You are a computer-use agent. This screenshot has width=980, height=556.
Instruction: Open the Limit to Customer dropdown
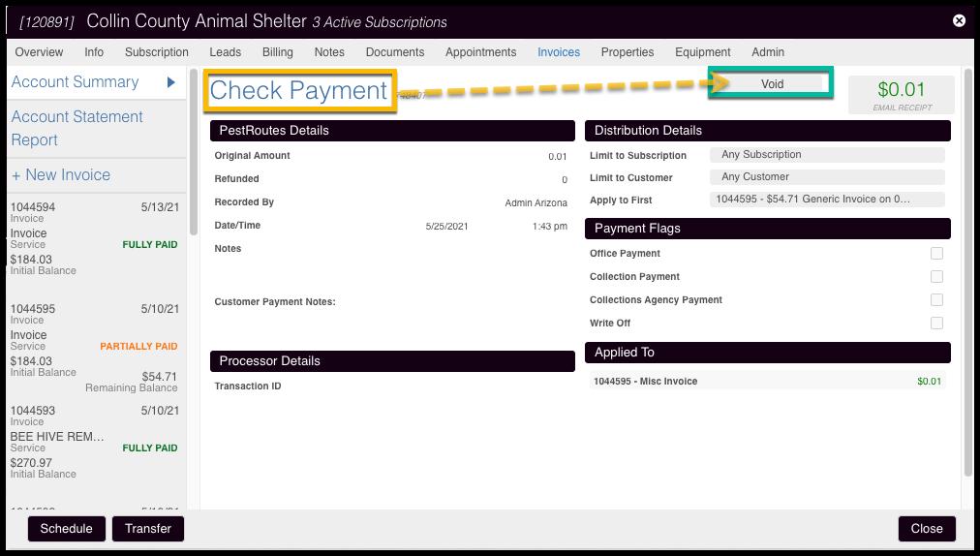pos(826,177)
